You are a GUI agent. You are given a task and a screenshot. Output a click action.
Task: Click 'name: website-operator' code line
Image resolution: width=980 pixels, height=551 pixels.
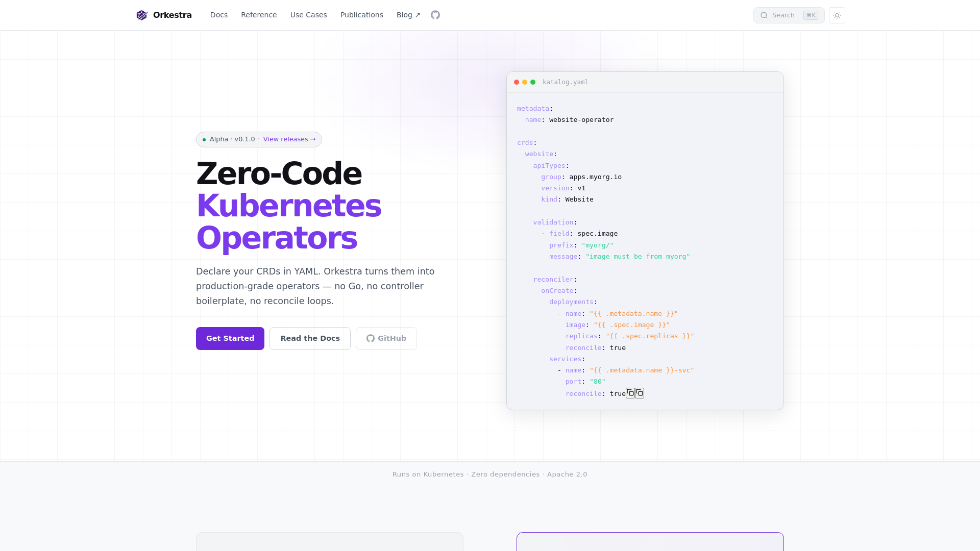click(570, 120)
